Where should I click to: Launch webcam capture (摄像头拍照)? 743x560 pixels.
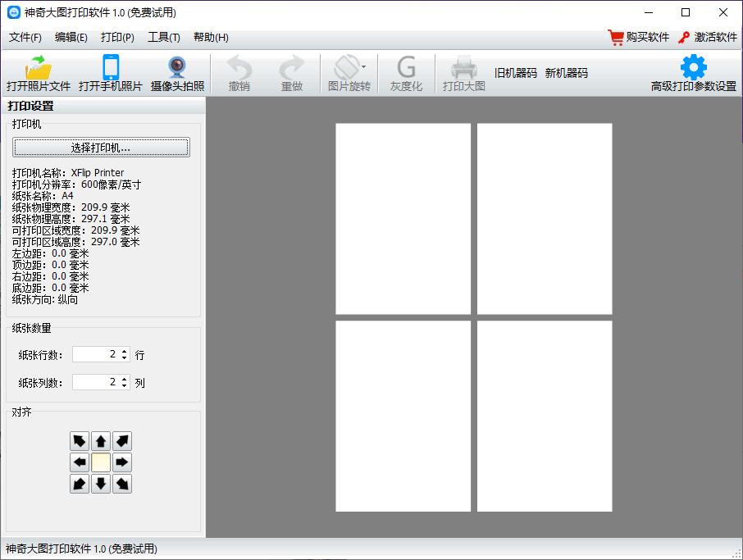point(177,67)
